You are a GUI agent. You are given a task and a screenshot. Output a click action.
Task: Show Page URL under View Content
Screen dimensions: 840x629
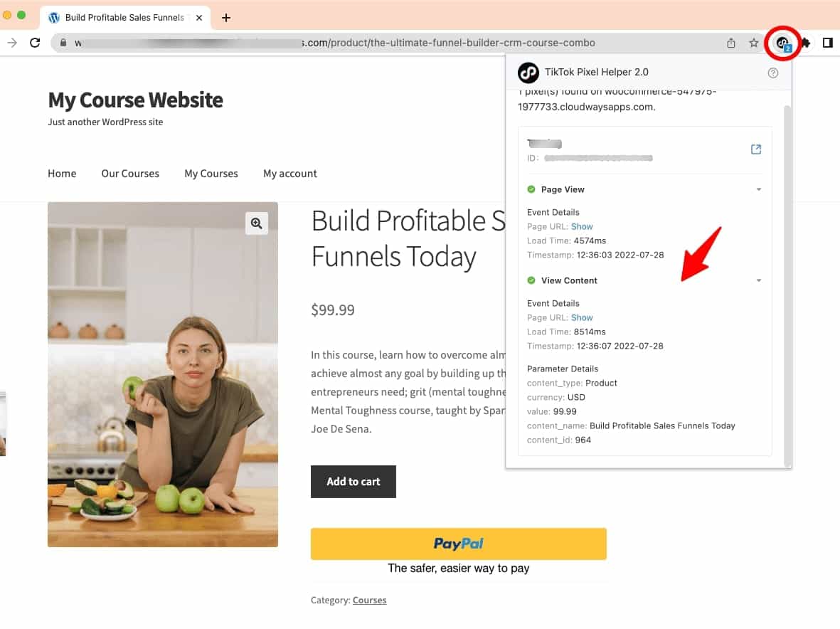(582, 318)
